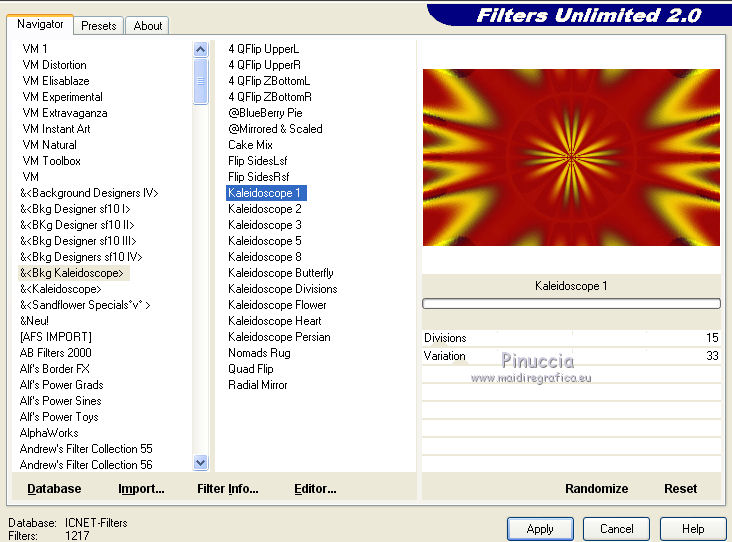
Task: Select &<Bkg Designer sf10 I> category
Action: coord(75,209)
